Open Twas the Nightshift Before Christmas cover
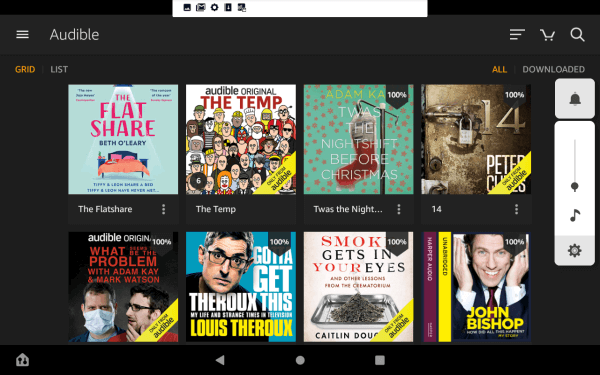The image size is (600, 375). pos(359,139)
